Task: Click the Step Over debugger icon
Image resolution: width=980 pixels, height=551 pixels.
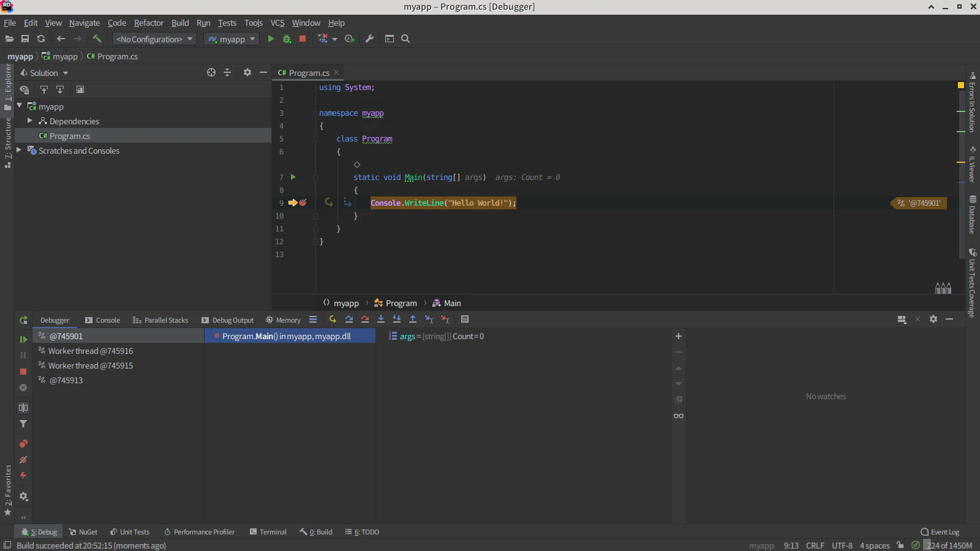Action: tap(349, 319)
